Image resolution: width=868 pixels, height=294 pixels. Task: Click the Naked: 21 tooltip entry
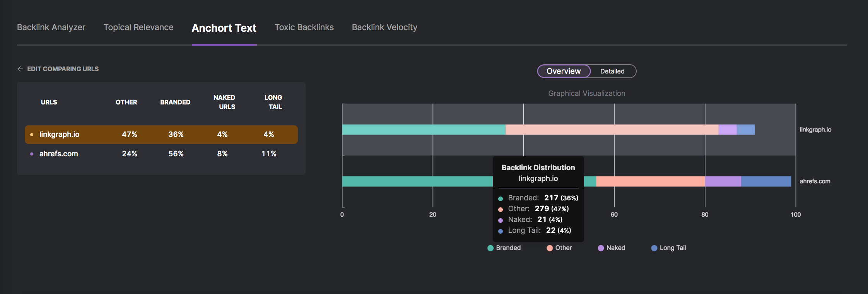530,219
